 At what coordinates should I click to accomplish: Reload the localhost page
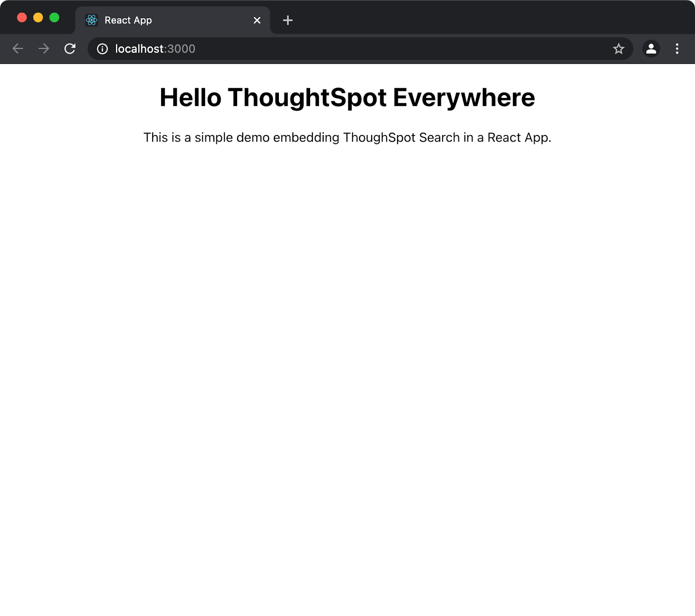pyautogui.click(x=70, y=49)
